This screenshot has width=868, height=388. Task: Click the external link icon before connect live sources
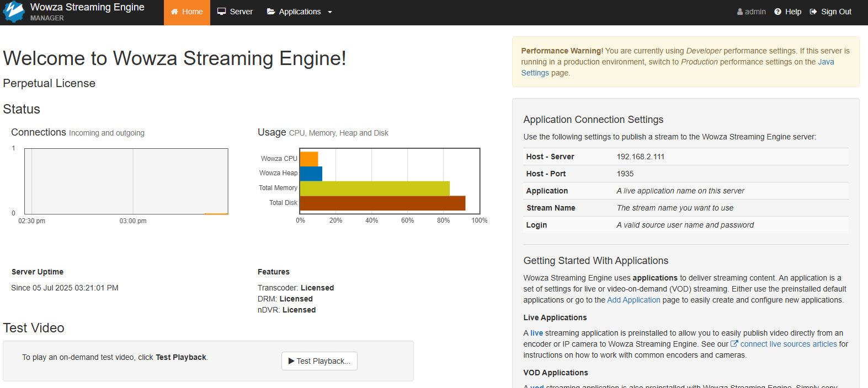coord(734,344)
